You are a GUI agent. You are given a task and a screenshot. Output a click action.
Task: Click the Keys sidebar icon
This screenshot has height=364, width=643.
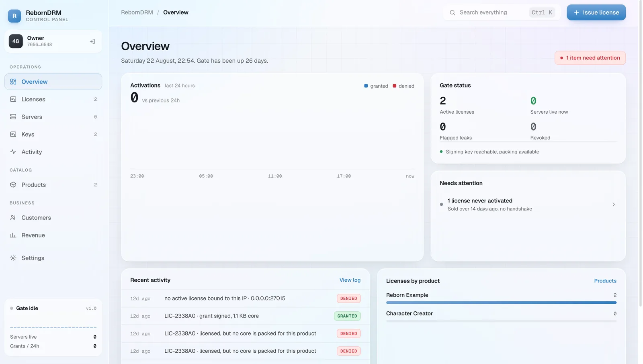[x=13, y=134]
